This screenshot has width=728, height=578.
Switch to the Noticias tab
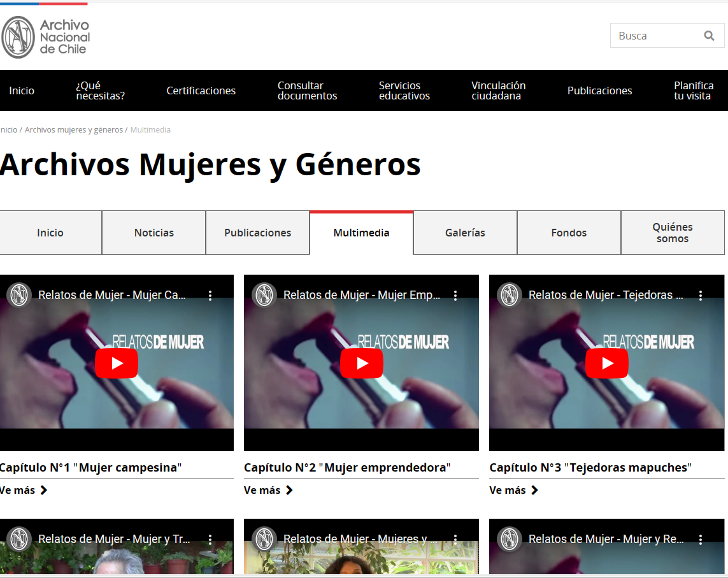pos(154,233)
